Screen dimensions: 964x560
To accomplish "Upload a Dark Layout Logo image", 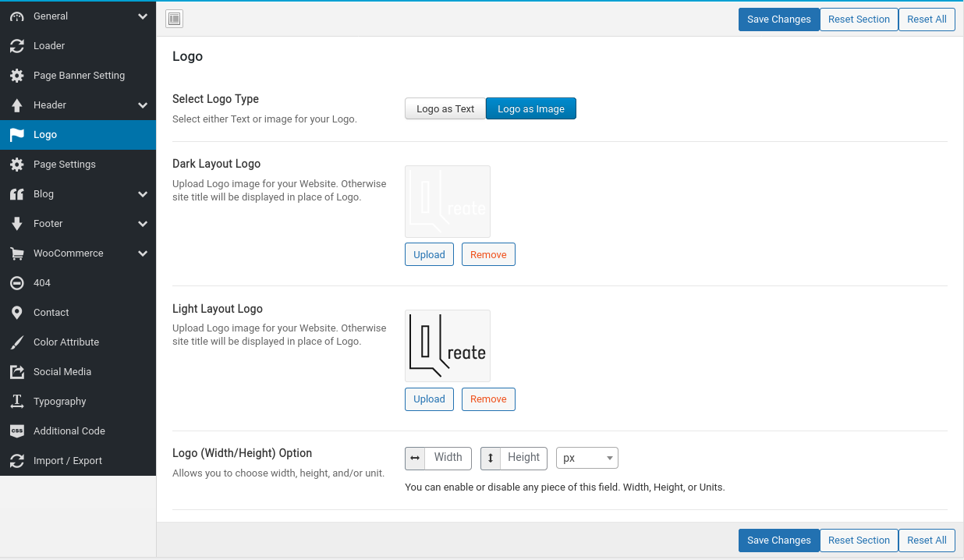I will point(429,254).
